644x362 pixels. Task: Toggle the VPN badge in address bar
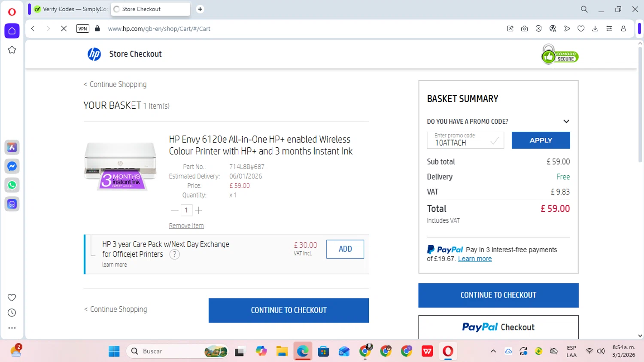coord(82,29)
